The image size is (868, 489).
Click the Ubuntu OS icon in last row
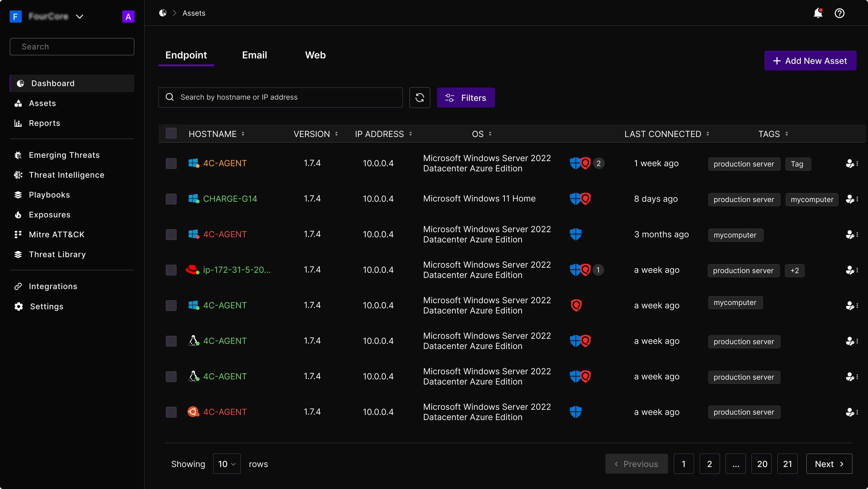point(193,412)
